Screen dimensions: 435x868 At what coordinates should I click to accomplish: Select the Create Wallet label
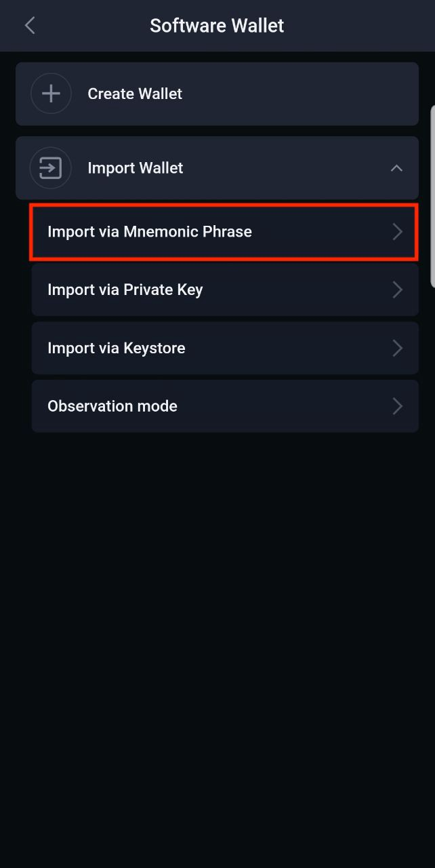click(x=135, y=94)
